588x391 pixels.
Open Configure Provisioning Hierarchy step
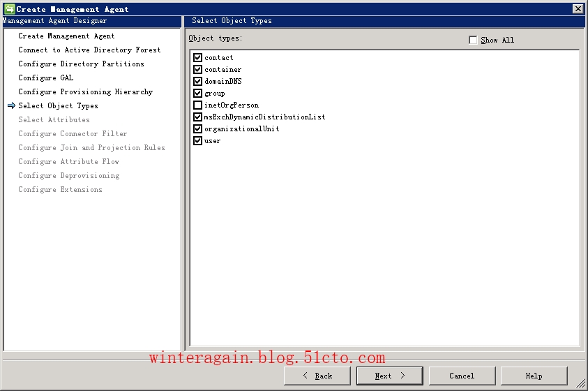tap(86, 92)
